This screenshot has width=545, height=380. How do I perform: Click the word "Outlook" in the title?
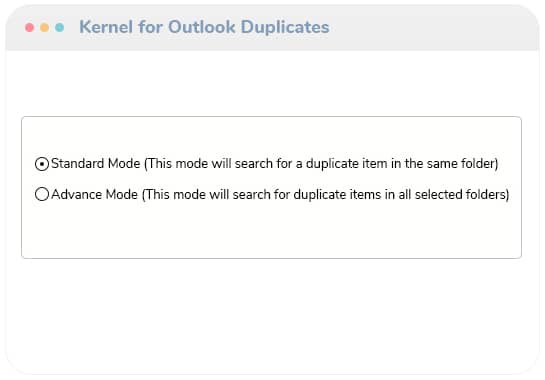pyautogui.click(x=202, y=27)
